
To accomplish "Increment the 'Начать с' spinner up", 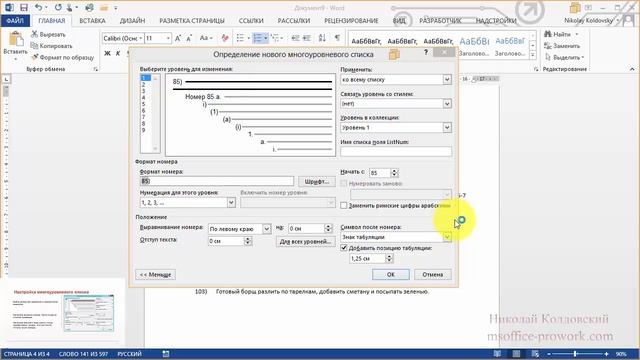I will point(394,171).
